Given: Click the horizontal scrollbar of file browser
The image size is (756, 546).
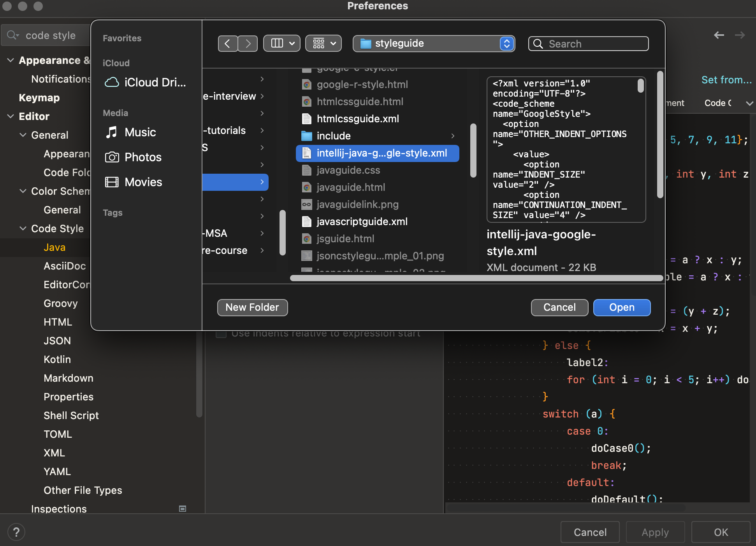Looking at the screenshot, I should [x=476, y=278].
